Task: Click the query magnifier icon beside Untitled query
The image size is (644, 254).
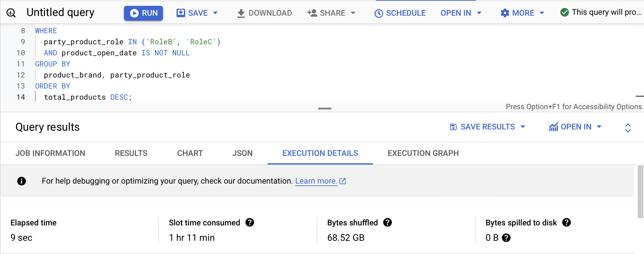Action: click(x=11, y=13)
